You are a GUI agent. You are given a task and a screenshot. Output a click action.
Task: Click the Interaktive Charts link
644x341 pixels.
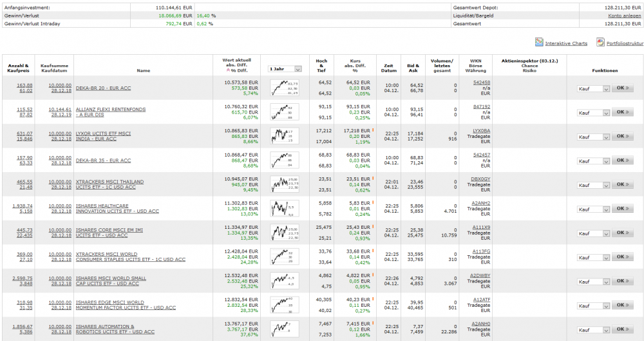coord(566,43)
